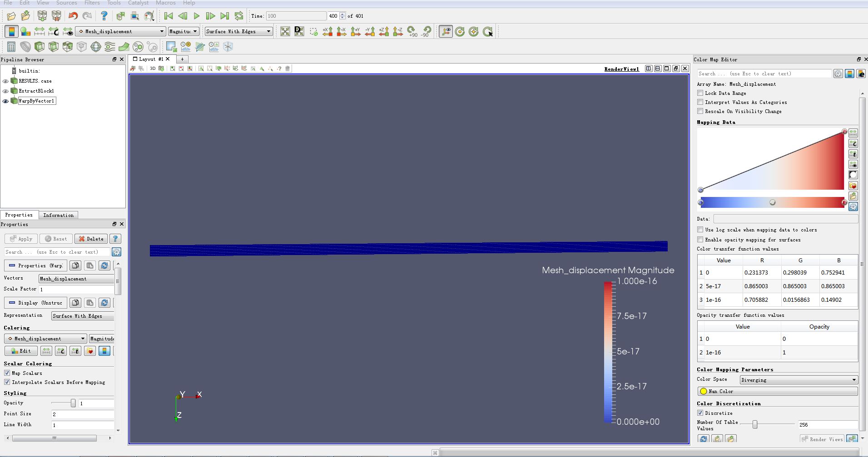Click the Delete button in Properties

coord(91,239)
